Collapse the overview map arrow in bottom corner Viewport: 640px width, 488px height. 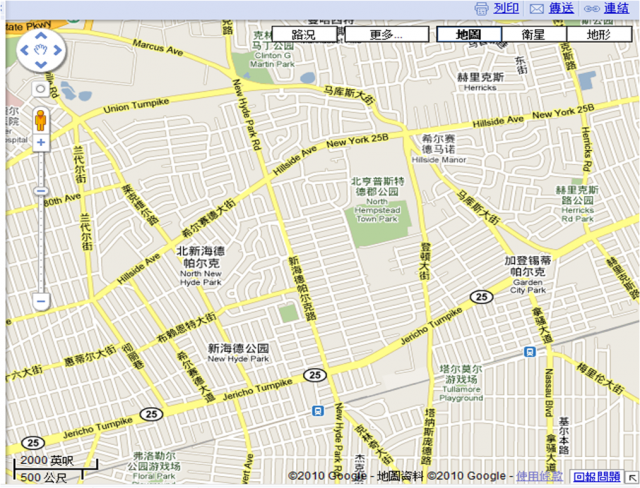coord(632,478)
